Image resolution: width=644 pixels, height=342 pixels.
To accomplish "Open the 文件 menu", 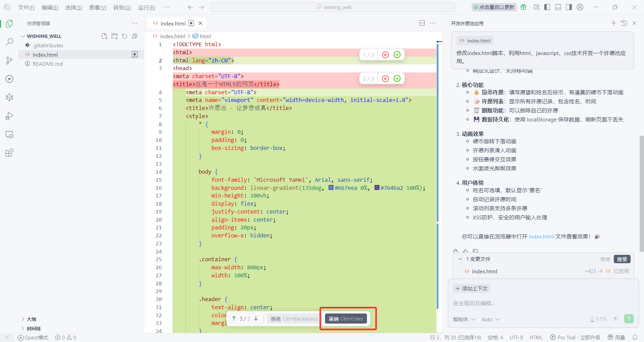I will (26, 7).
